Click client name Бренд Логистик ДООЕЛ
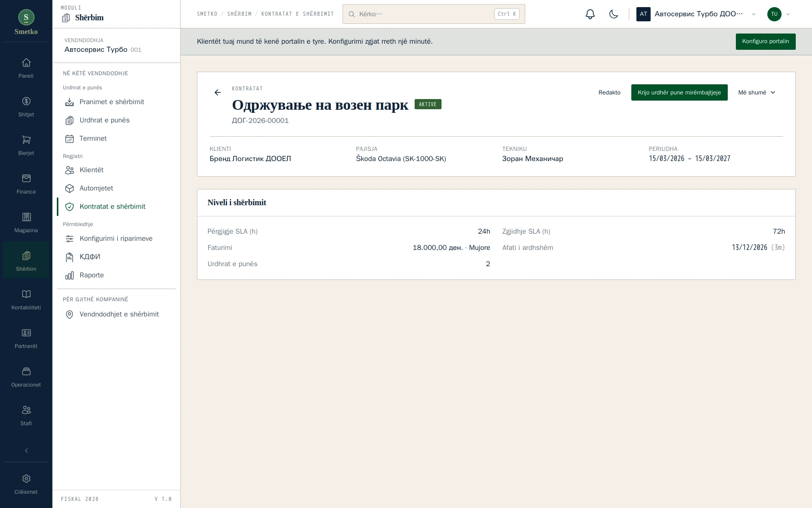Screen dimensions: 812x508 click(250, 158)
